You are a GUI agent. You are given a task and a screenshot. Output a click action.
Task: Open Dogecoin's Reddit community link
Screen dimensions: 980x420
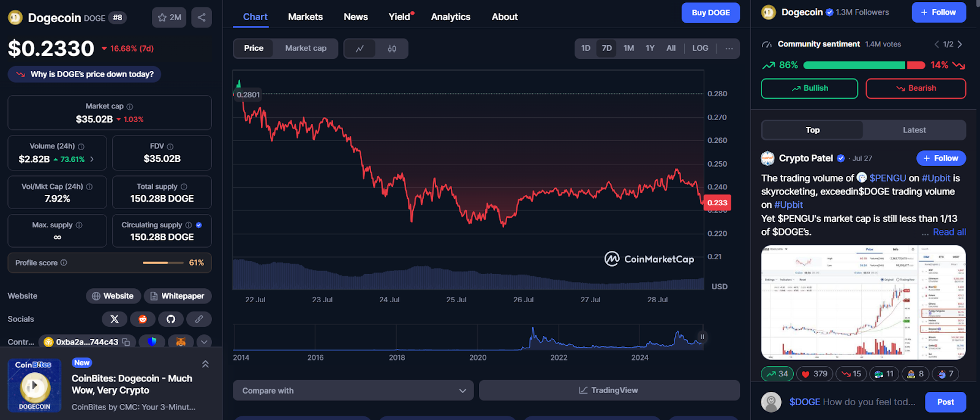[143, 319]
